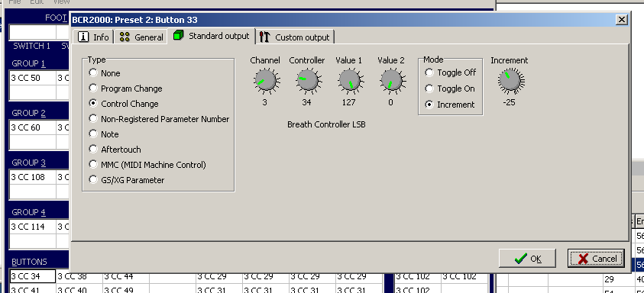This screenshot has height=293, width=644.
Task: Click the Controller knob
Action: (x=307, y=80)
